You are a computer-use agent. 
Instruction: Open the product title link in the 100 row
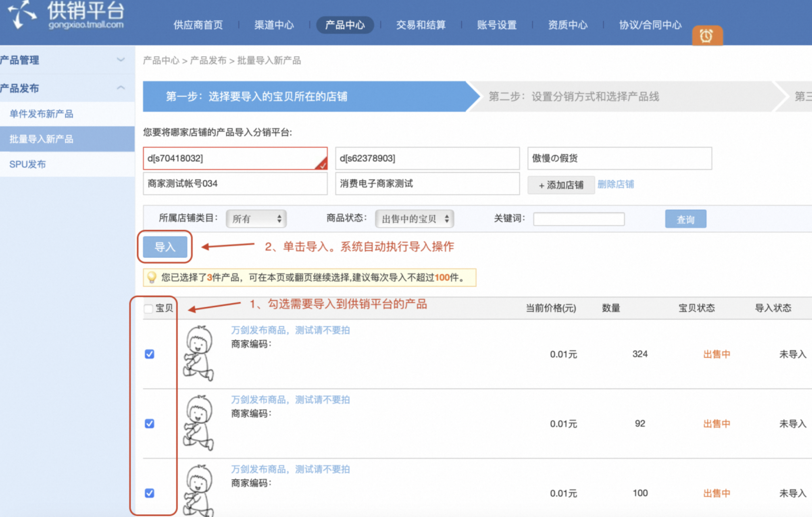(290, 469)
